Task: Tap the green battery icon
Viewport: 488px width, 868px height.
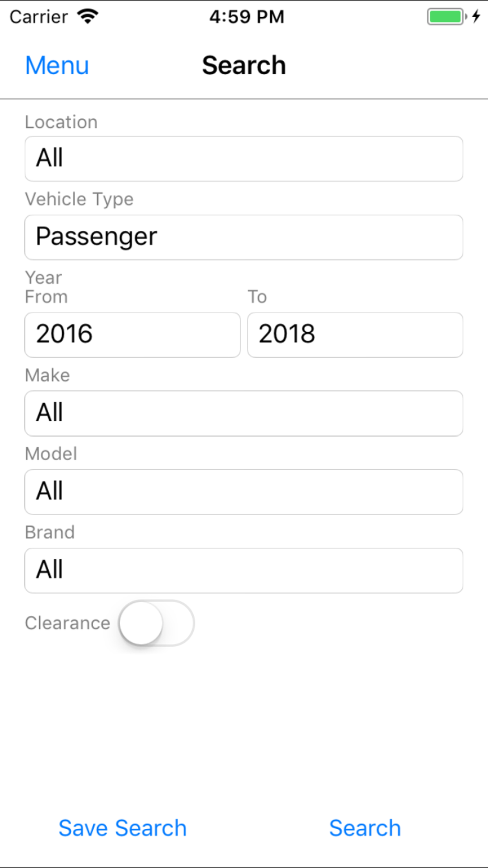Action: 445,17
